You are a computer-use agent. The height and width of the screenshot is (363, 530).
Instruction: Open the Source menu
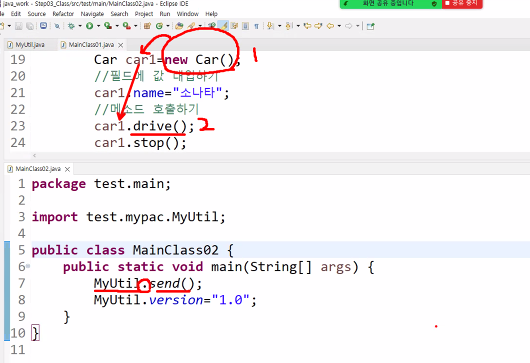click(x=37, y=14)
